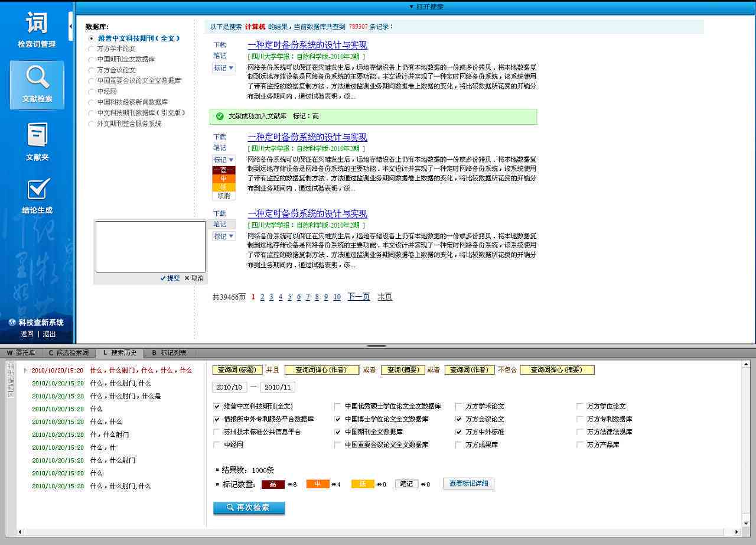Uncheck 万方中外标准 checkbox
Image resolution: width=756 pixels, height=545 pixels.
[459, 432]
